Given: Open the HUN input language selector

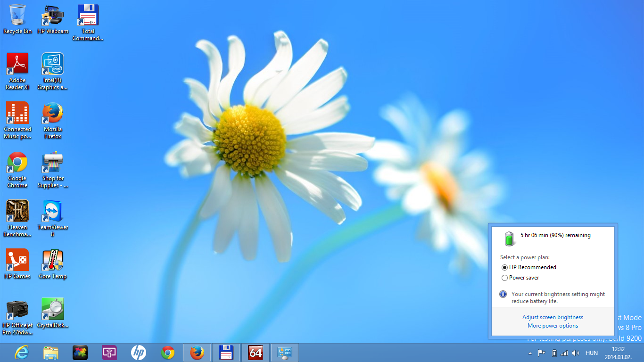Looking at the screenshot, I should point(591,353).
